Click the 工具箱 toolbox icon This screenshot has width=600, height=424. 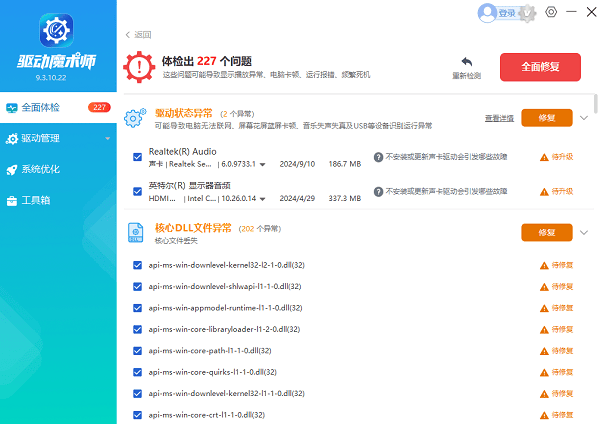tap(11, 201)
